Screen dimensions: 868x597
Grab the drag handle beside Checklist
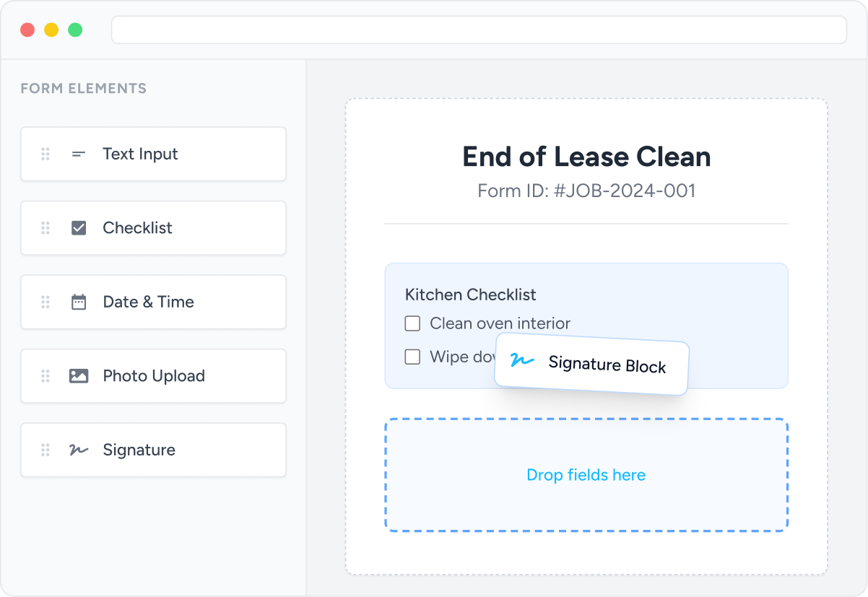pyautogui.click(x=45, y=228)
